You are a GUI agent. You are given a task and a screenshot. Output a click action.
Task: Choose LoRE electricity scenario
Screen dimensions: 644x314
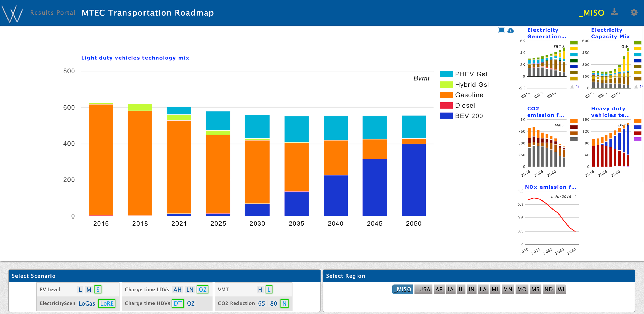(x=107, y=303)
